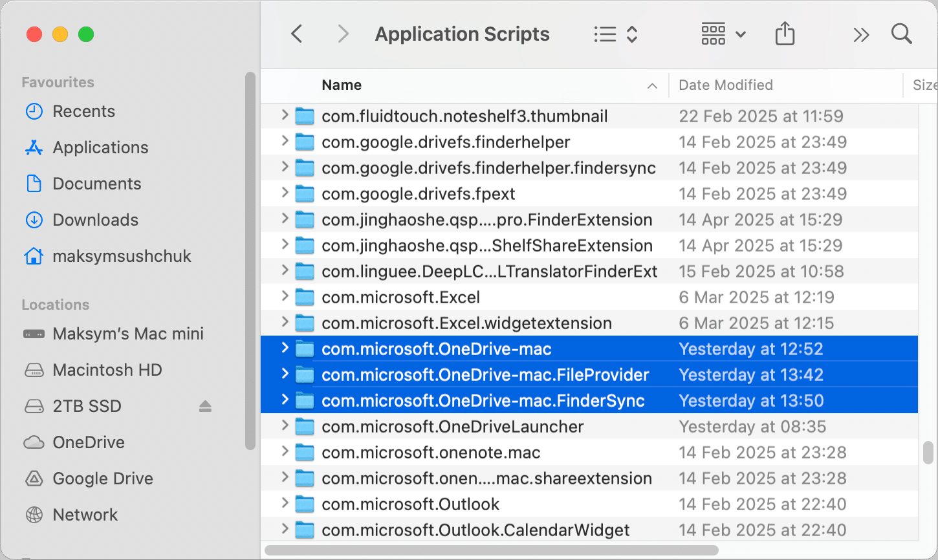The image size is (938, 560).
Task: Expand the com.microsoft.Outlook folder
Action: pyautogui.click(x=285, y=504)
